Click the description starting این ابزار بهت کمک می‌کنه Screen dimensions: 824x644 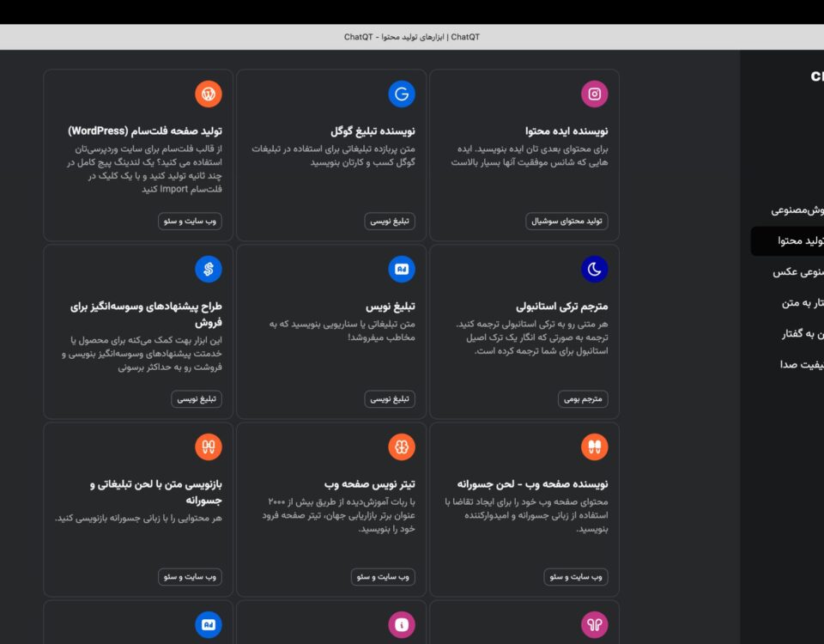coord(142,353)
